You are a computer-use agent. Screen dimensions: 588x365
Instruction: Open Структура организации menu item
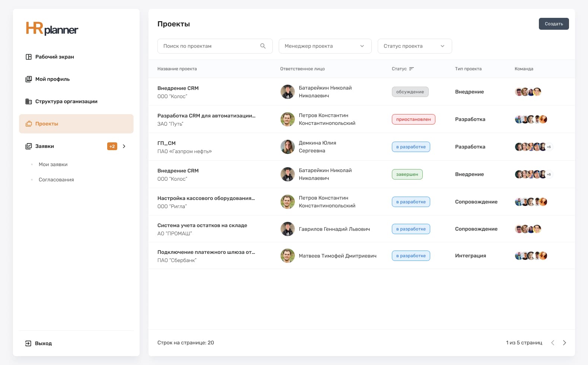tap(76, 101)
